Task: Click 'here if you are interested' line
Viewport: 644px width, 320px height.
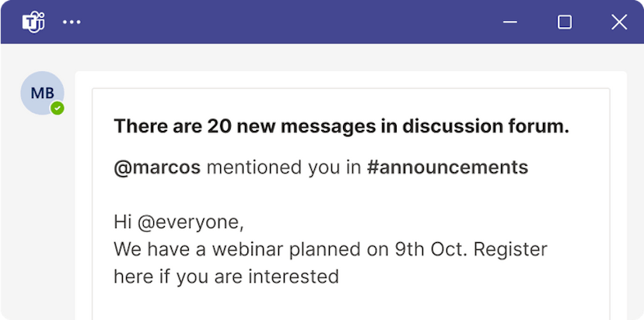Action: coord(226,276)
